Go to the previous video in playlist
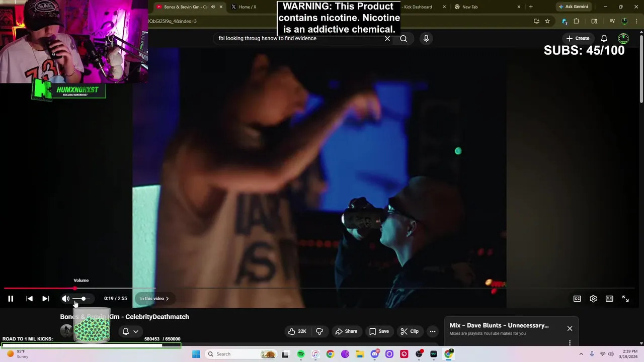 29,299
